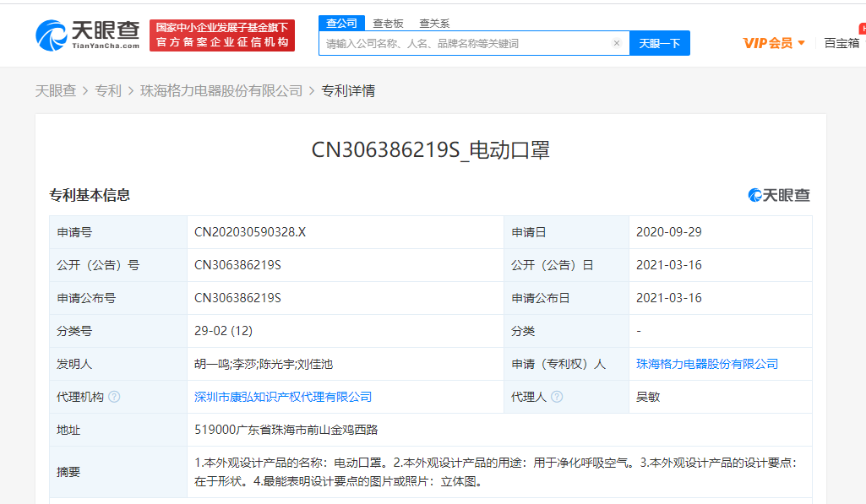Click the 专利详情 breadcrumb text
This screenshot has height=504, width=866.
coord(348,91)
